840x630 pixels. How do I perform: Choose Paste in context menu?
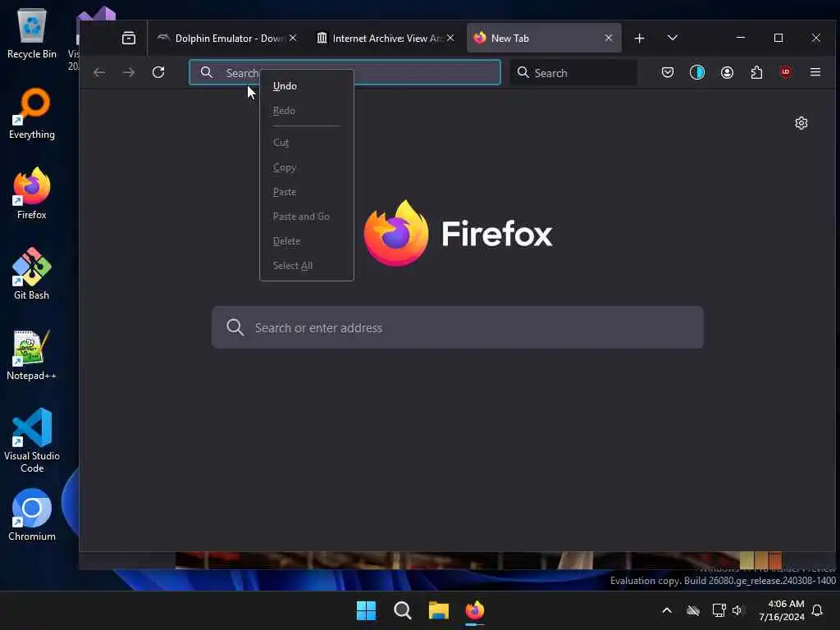pos(307,192)
